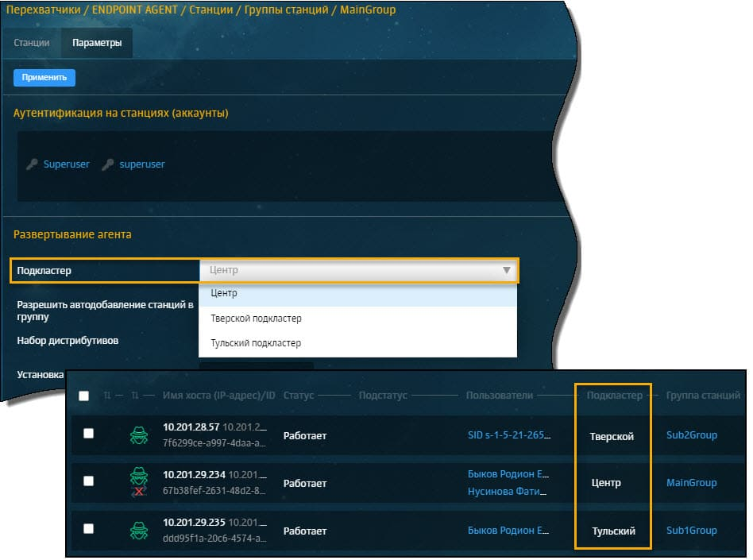
Task: Click the key icon next to Superuser
Action: (32, 164)
